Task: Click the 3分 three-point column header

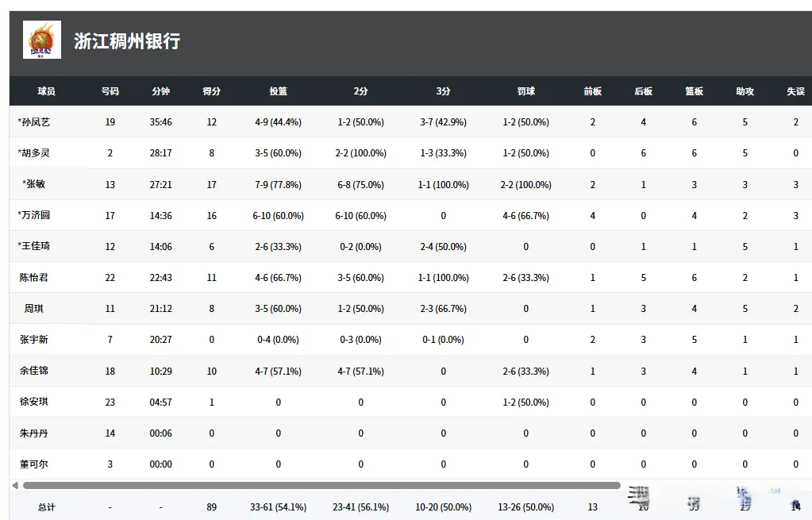Action: pyautogui.click(x=443, y=91)
